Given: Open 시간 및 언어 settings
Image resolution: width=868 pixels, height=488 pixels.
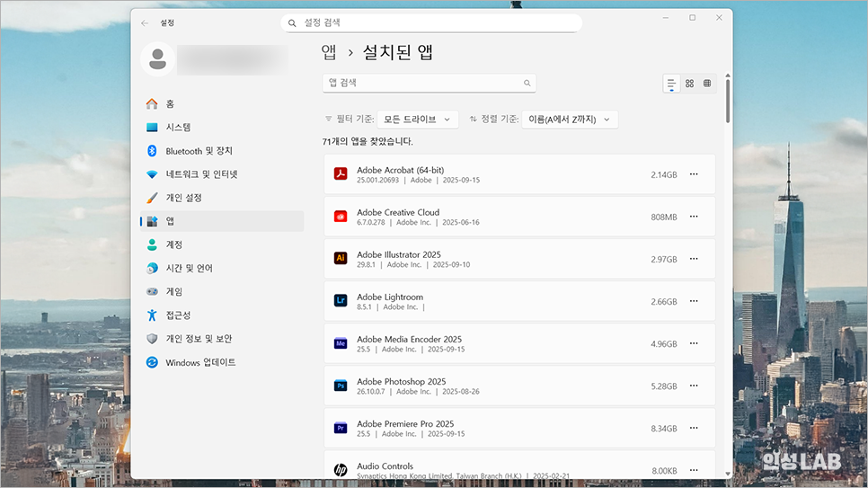Looking at the screenshot, I should [x=222, y=268].
